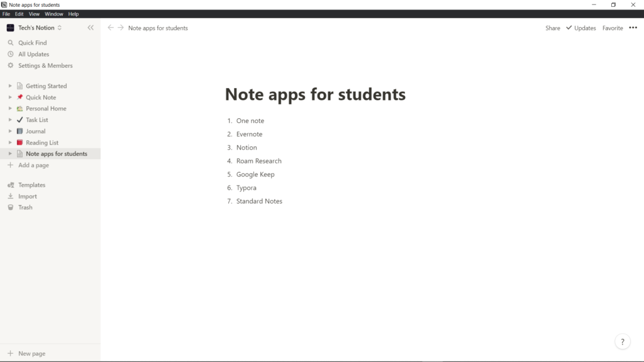Screen dimensions: 644x362
Task: Click the Note apps for students sidebar page icon
Action: pyautogui.click(x=19, y=154)
